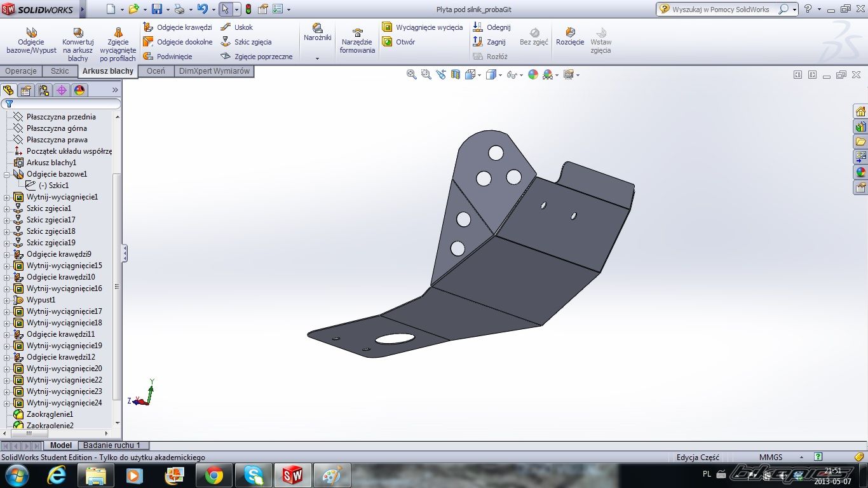Expand the Wytnij-wyciągnięcie1 tree node
Viewport: 868px width, 488px height.
coord(7,197)
